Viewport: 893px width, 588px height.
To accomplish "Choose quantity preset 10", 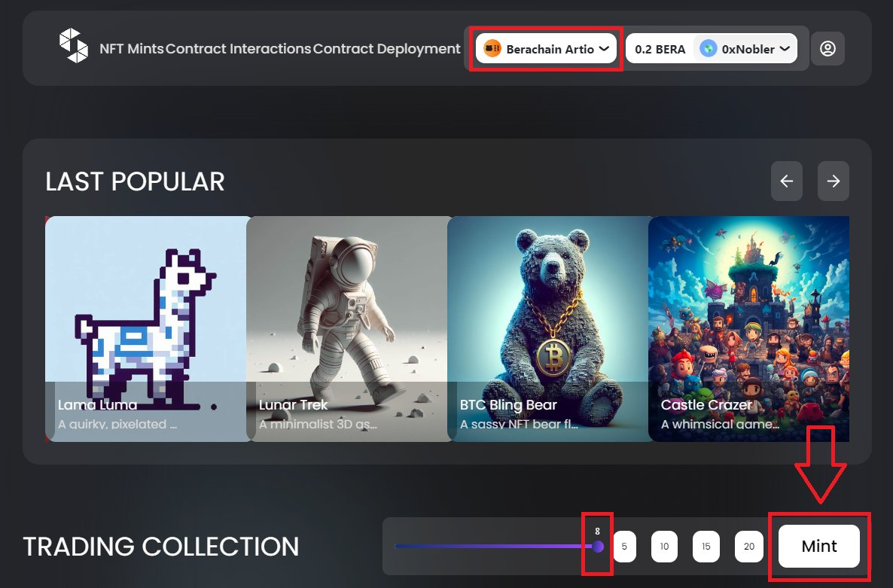I will click(x=664, y=547).
